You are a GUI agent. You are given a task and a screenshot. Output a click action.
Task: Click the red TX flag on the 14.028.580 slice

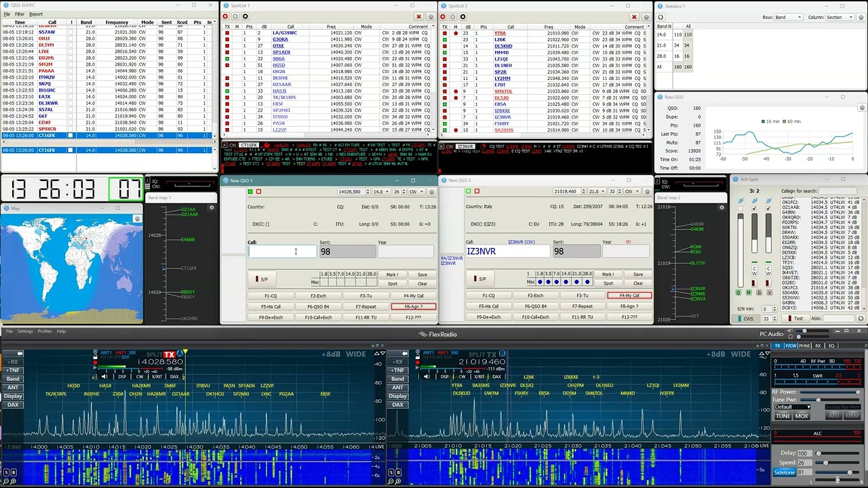[169, 354]
